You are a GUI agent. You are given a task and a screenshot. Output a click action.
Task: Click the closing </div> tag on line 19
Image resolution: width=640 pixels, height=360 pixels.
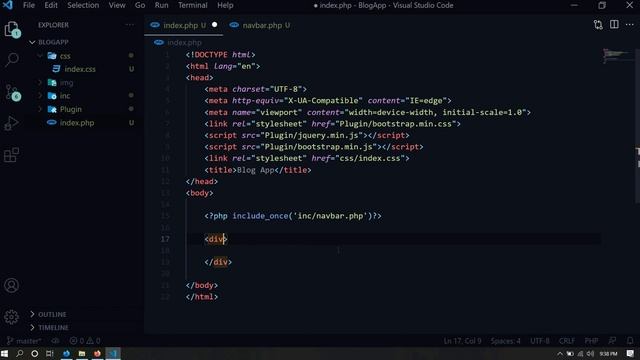coord(218,262)
